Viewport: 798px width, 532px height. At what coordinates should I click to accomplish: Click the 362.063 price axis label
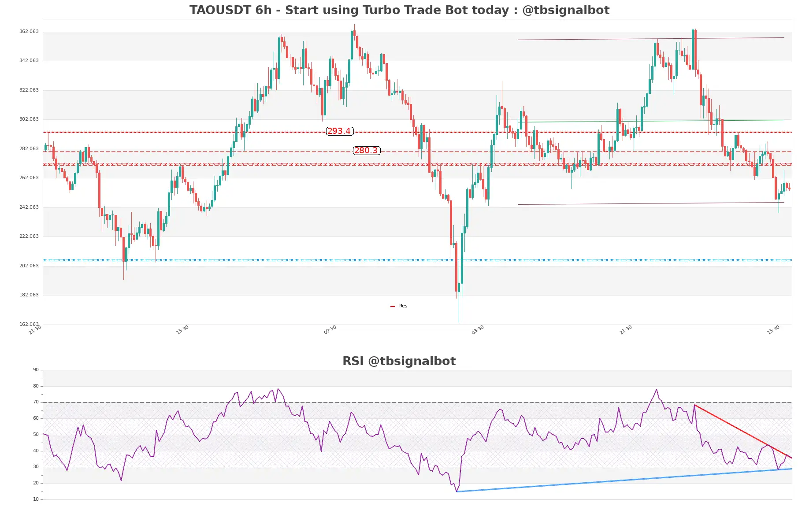coord(29,32)
